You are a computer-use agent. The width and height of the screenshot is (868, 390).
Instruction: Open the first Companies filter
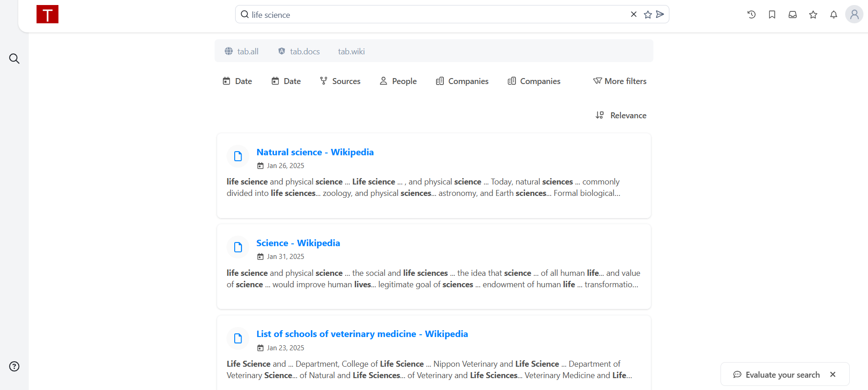pyautogui.click(x=463, y=81)
